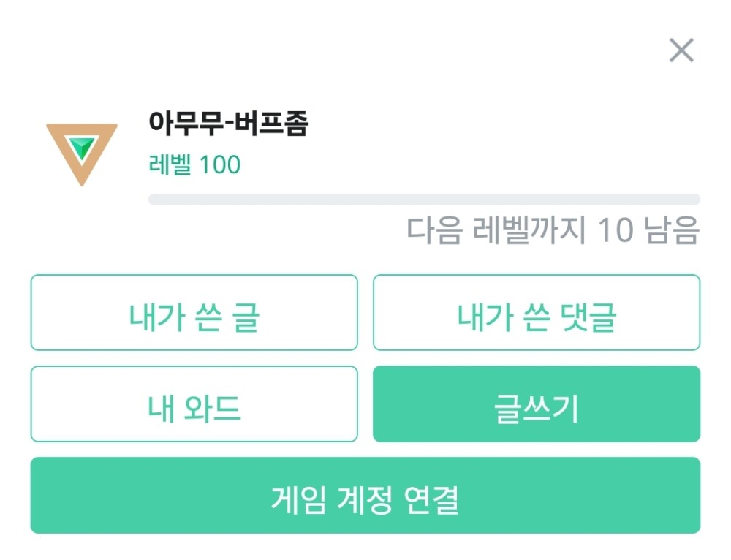
Task: Open the 내 와드 page
Action: [194, 404]
